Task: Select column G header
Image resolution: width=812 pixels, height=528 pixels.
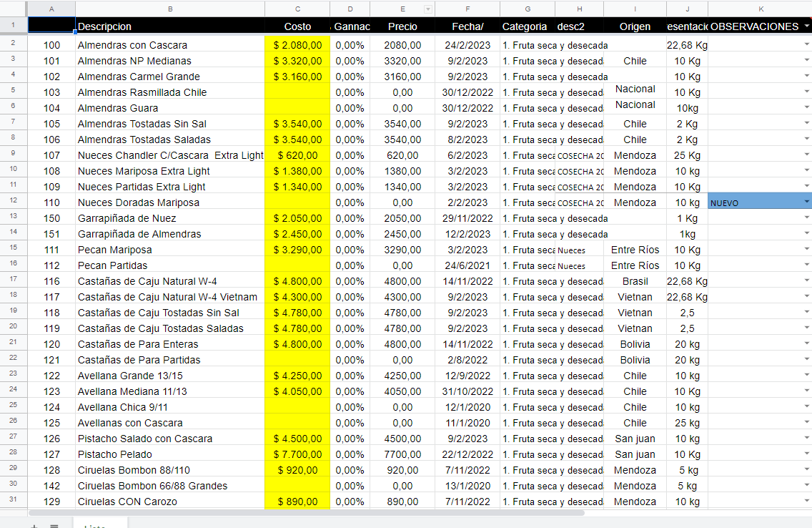Action: pyautogui.click(x=528, y=9)
